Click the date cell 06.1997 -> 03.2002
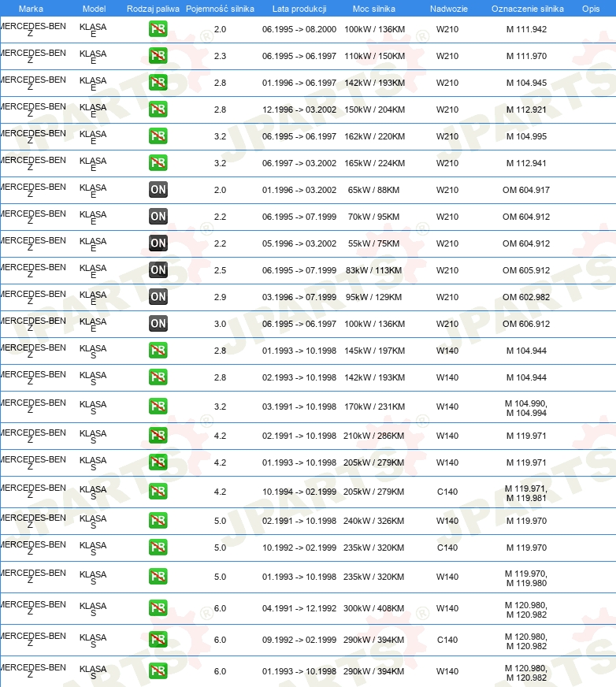616x687 pixels. point(299,163)
